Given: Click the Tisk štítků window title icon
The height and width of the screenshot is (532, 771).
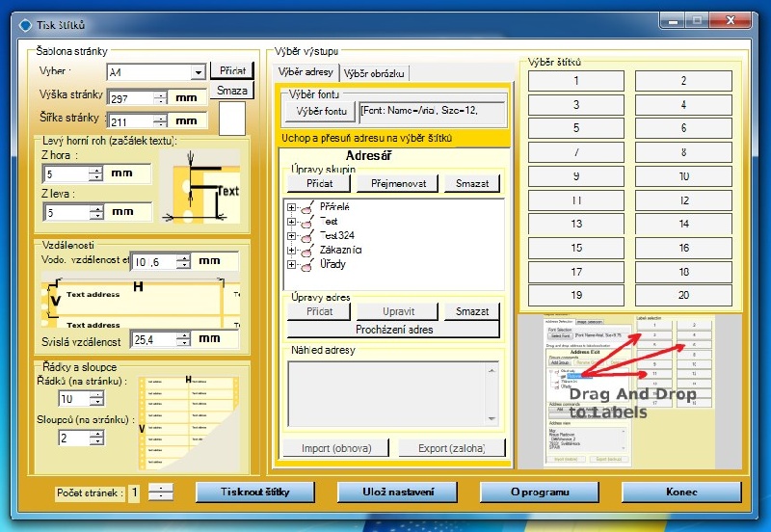Looking at the screenshot, I should (x=25, y=25).
